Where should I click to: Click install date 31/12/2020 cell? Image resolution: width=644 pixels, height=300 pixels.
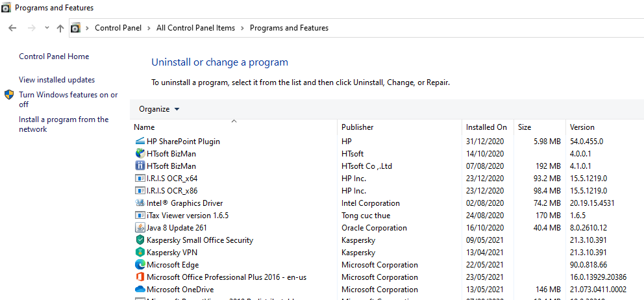485,142
